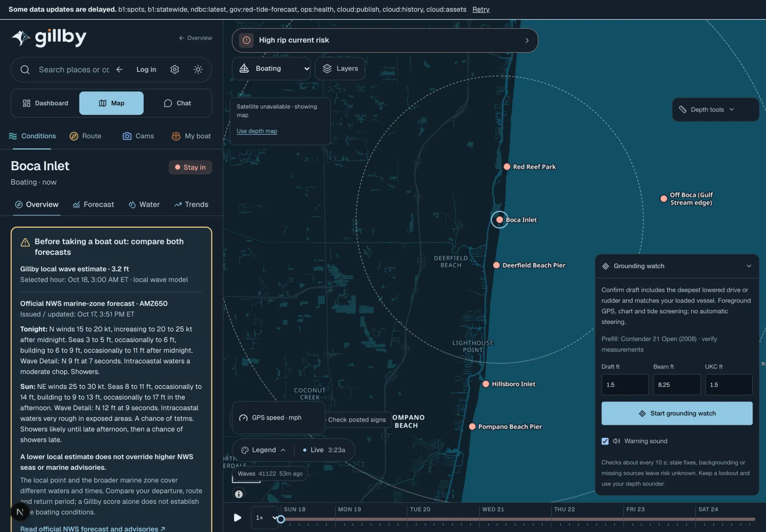Open the Cams tab
Screen dimensions: 766x532
138,136
